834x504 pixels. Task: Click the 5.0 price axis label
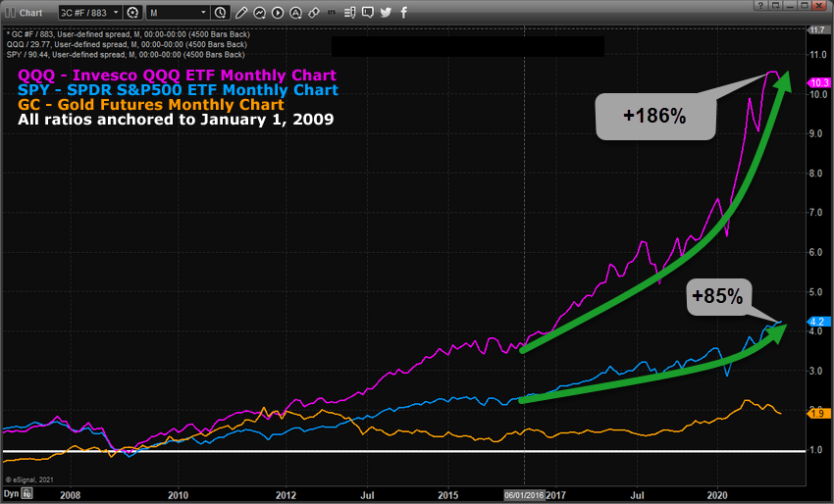click(x=815, y=292)
